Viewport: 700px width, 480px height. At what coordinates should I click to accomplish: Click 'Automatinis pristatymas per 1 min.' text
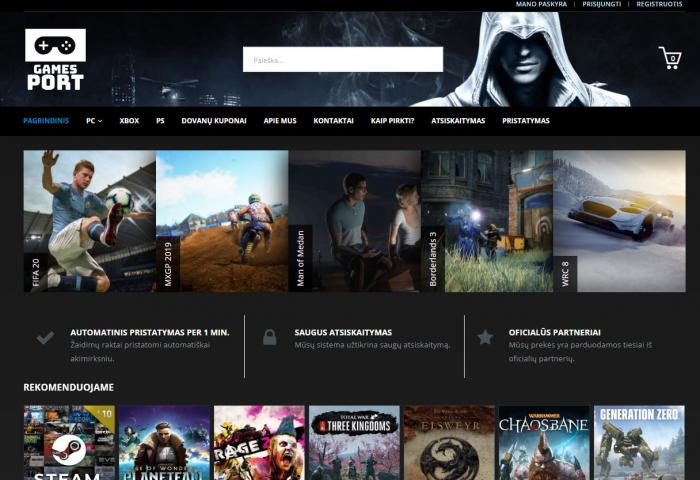point(150,332)
